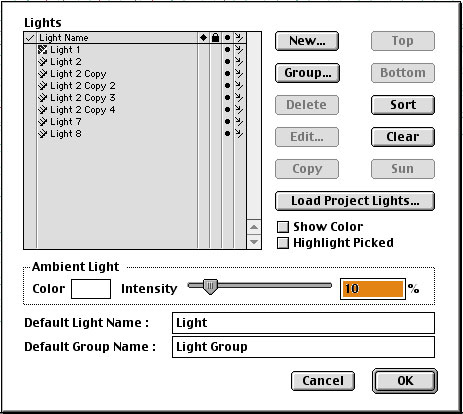This screenshot has height=414, width=463.
Task: Click the Light 1 type icon
Action: coord(42,50)
